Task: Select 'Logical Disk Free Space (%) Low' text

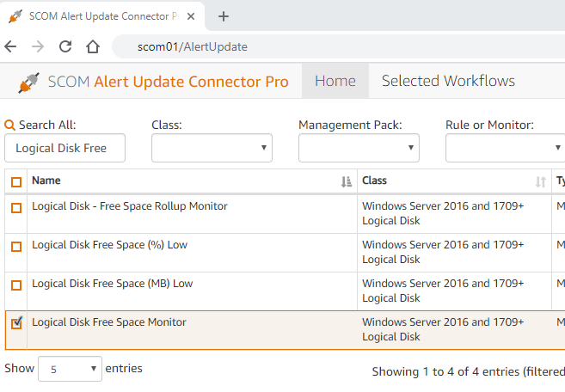Action: point(109,245)
